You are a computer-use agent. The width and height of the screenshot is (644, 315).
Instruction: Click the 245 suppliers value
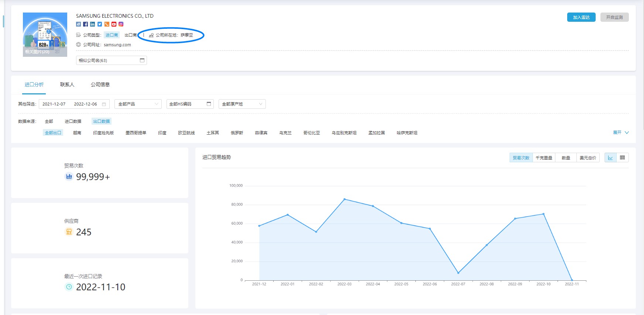point(84,232)
